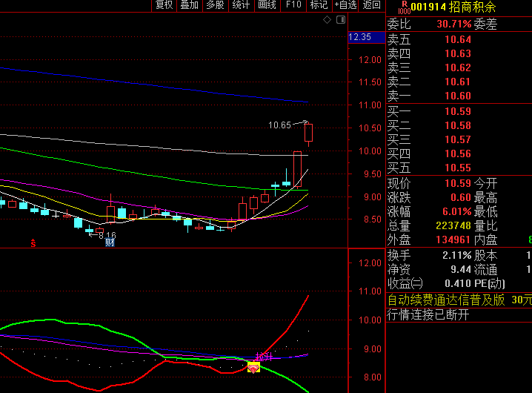Select the 卖五 price 10.64

tap(458, 40)
